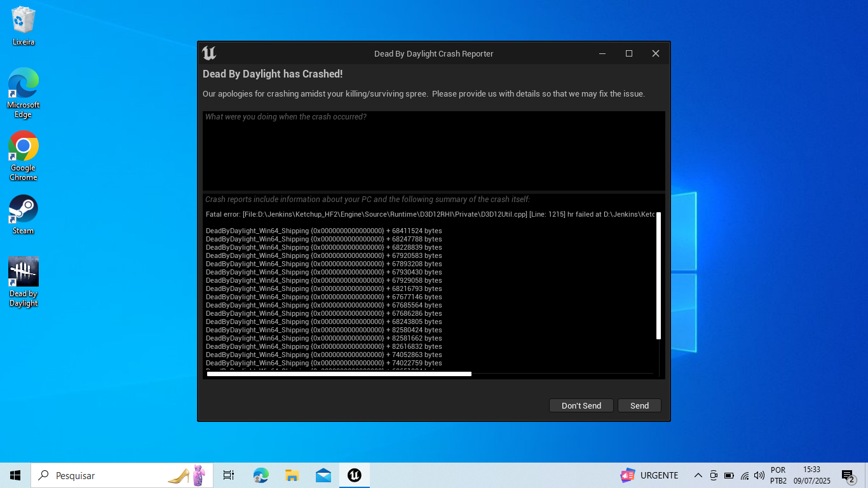Open Task View from the taskbar
Image resolution: width=868 pixels, height=488 pixels.
(x=229, y=475)
